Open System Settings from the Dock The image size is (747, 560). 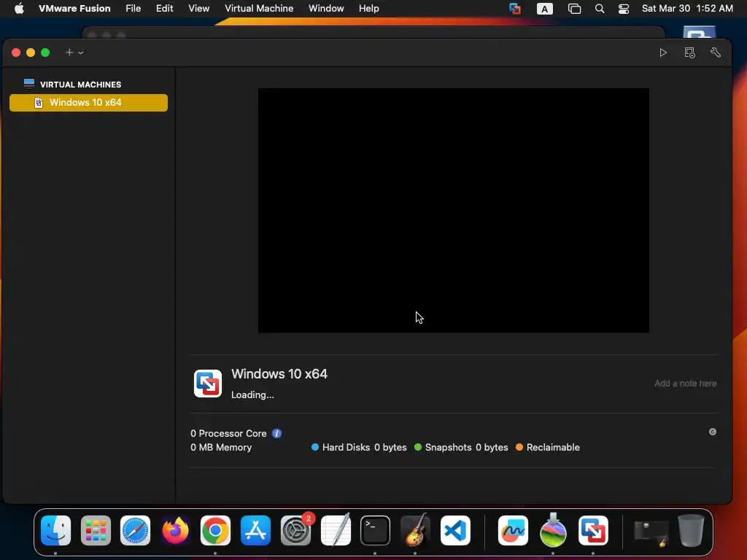pyautogui.click(x=295, y=531)
